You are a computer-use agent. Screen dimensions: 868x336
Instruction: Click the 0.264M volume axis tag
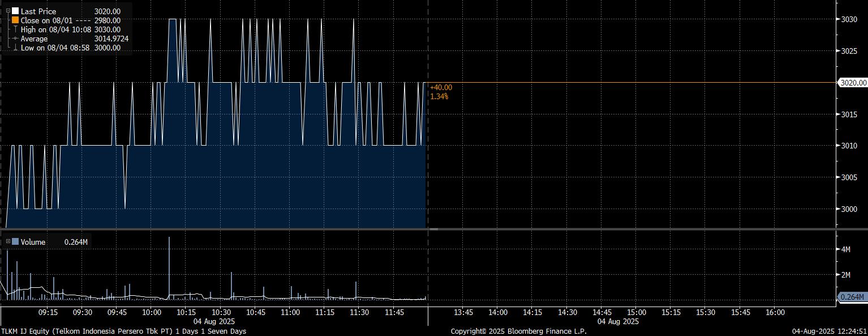click(852, 297)
